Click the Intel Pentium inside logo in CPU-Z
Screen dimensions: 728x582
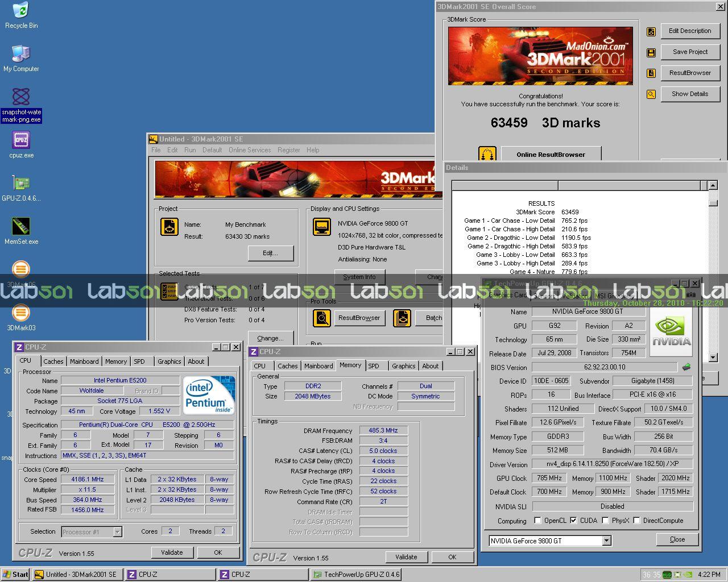coord(209,394)
